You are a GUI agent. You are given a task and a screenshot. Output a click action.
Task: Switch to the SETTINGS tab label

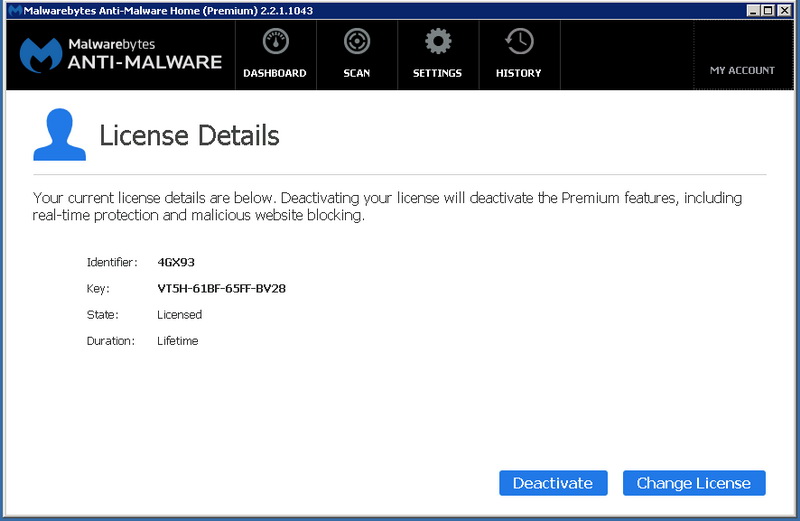[x=437, y=73]
